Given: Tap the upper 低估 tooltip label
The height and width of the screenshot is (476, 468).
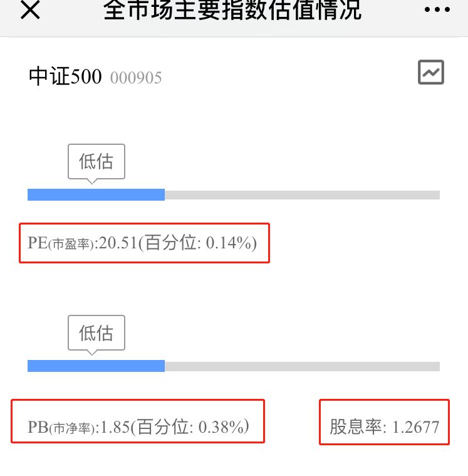Looking at the screenshot, I should click(x=96, y=161).
